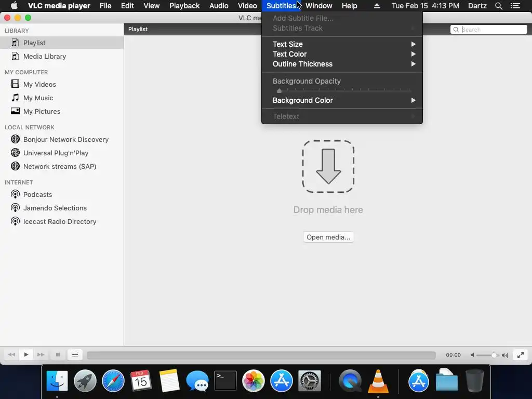Open the Window menu
The height and width of the screenshot is (399, 532).
pos(318,6)
